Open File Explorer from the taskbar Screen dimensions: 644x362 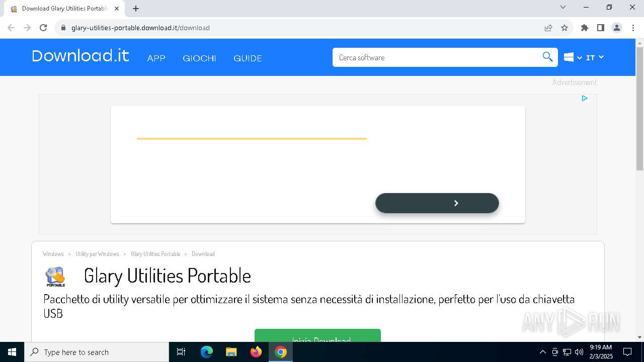point(231,352)
